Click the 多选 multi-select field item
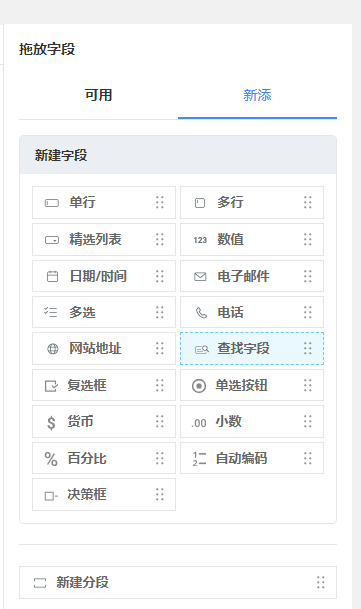 point(104,312)
